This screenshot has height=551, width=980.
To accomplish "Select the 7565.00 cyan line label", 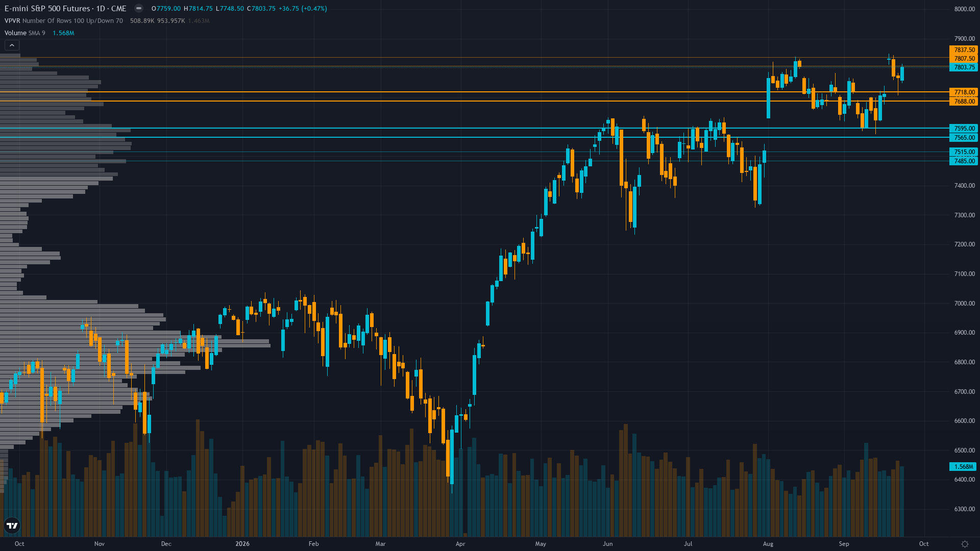I will point(964,138).
